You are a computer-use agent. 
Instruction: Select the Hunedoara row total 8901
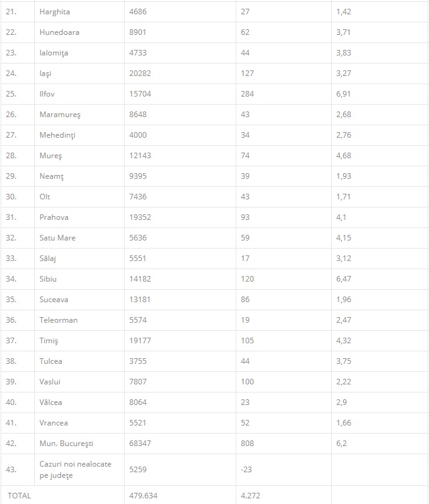point(138,32)
